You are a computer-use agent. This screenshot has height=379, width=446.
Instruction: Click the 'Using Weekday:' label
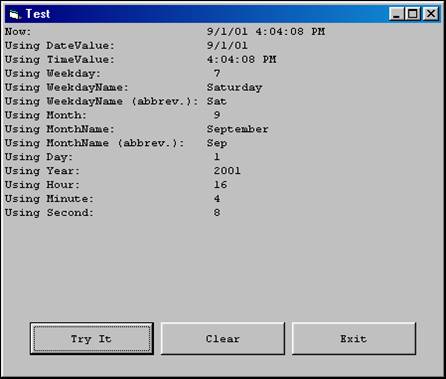tap(53, 74)
